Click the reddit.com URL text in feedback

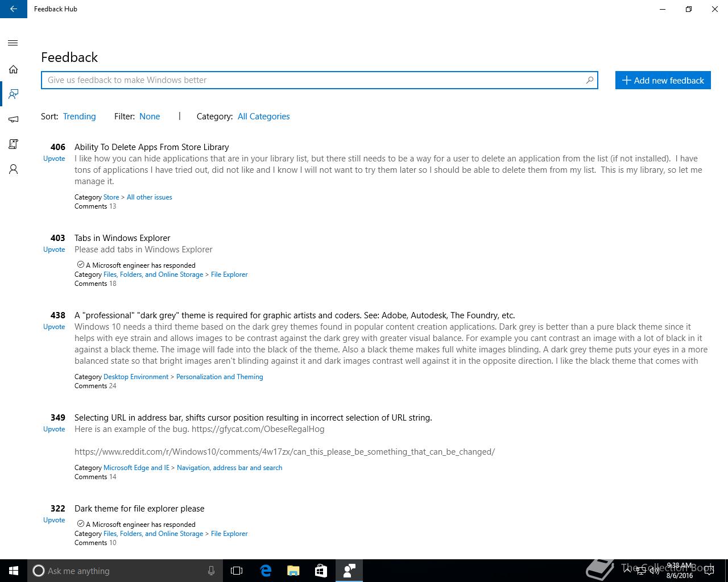click(x=284, y=452)
